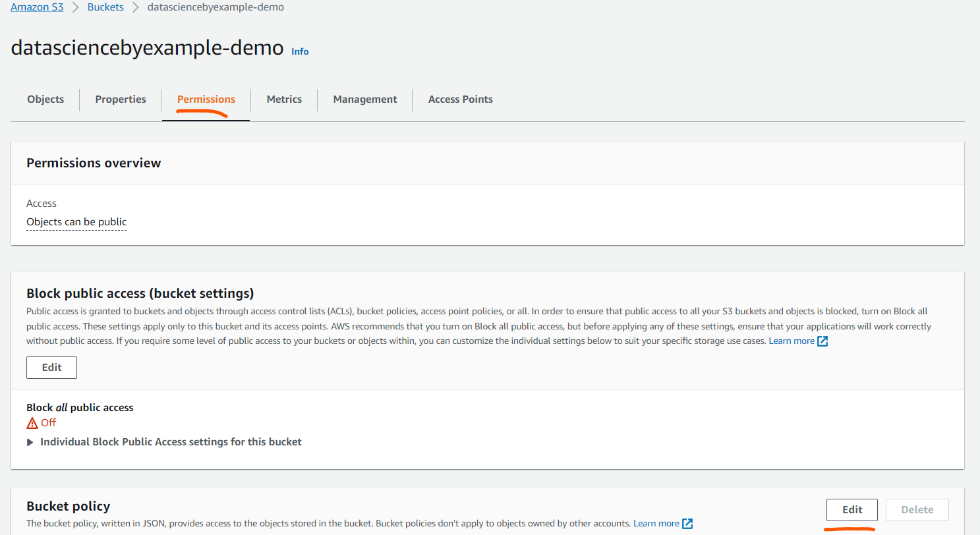This screenshot has width=980, height=535.
Task: Click the 'Block all public access' label
Action: [x=80, y=408]
